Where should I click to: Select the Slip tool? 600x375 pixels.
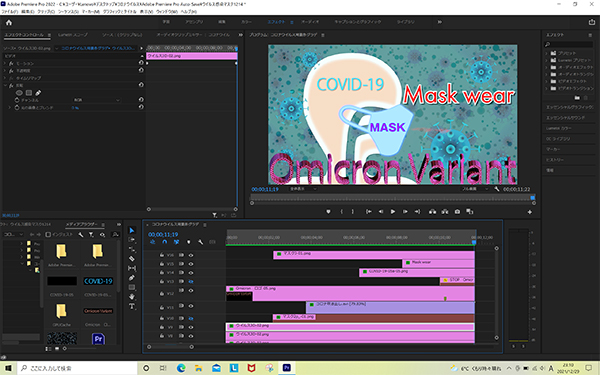[132, 268]
